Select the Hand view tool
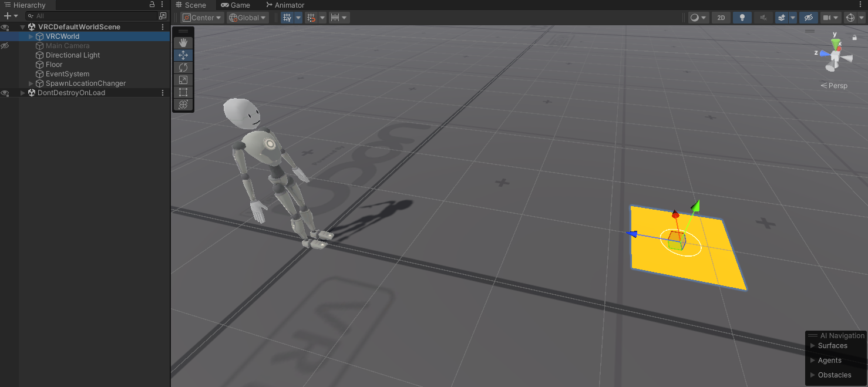868x387 pixels. [183, 42]
